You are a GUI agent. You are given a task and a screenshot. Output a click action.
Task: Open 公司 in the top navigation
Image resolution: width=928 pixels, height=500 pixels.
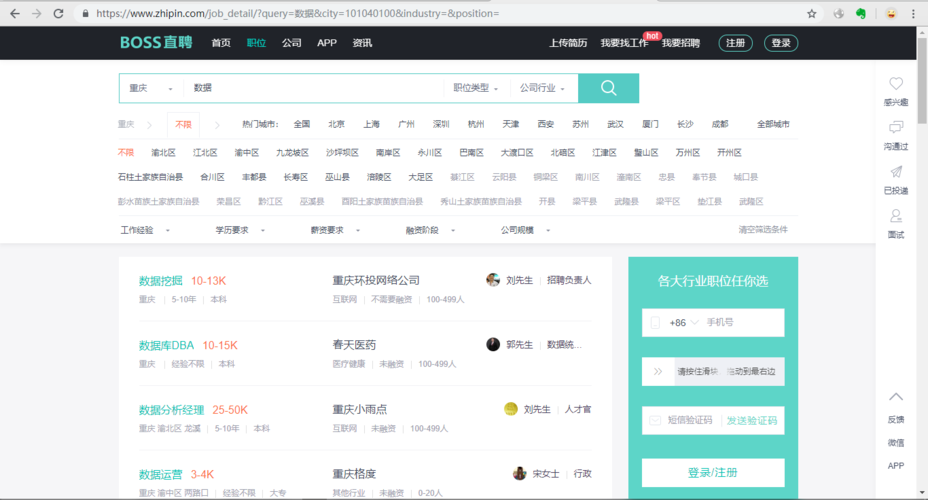tap(291, 43)
